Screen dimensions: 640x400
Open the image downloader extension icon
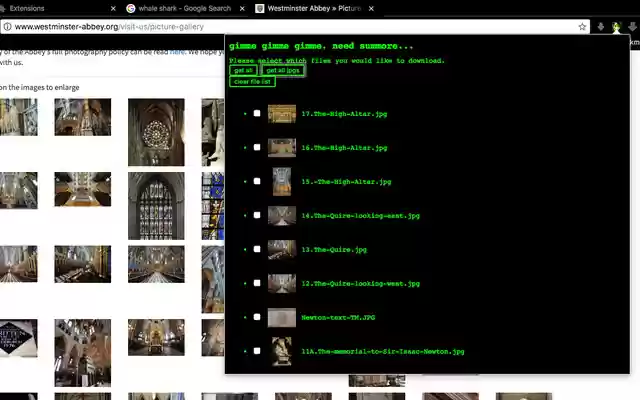click(x=616, y=27)
